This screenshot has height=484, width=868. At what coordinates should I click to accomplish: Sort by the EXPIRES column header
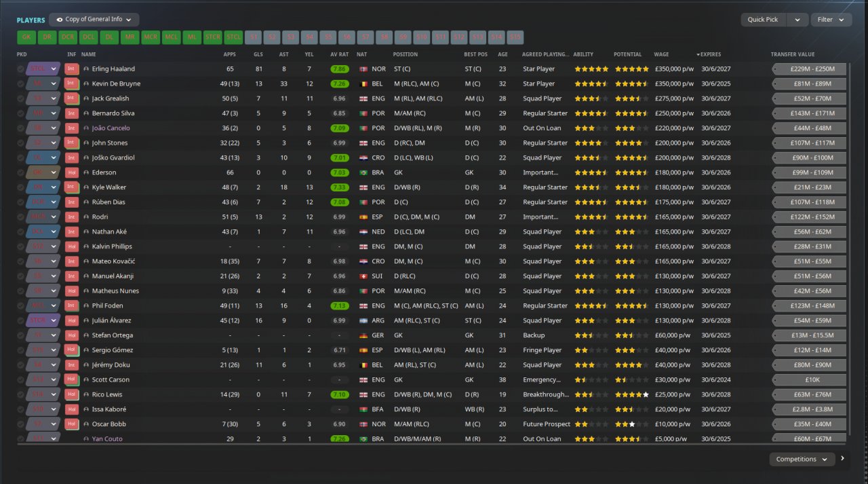point(711,54)
